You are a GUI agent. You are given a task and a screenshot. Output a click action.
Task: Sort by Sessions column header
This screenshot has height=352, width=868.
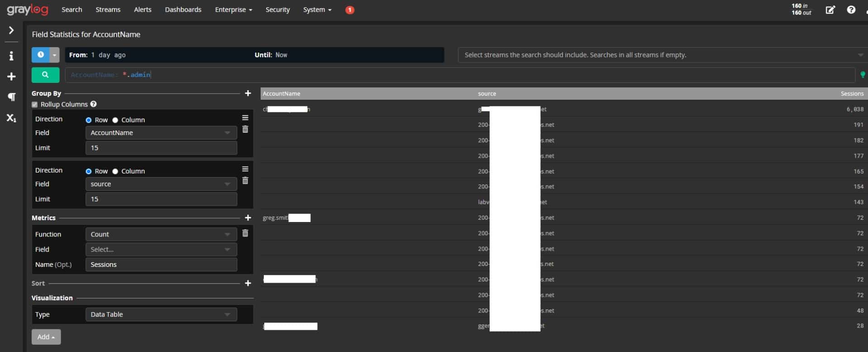tap(852, 94)
